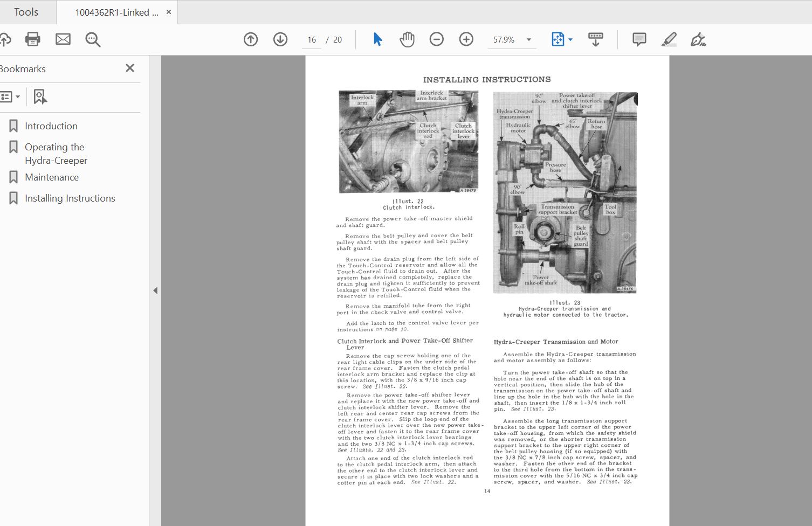812x526 pixels.
Task: Add a sticky note comment
Action: coord(639,39)
